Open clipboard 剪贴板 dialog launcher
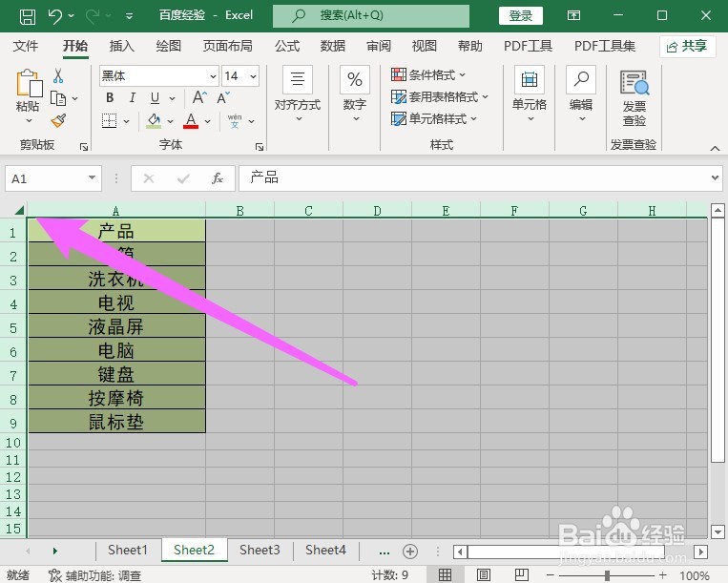 [84, 147]
